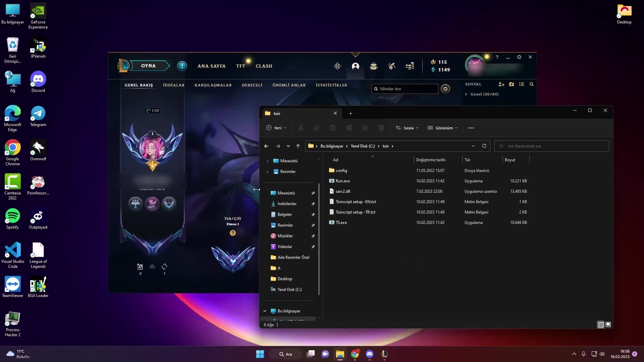Click the Sihirdar Ara search field
644x362 pixels.
(x=405, y=89)
